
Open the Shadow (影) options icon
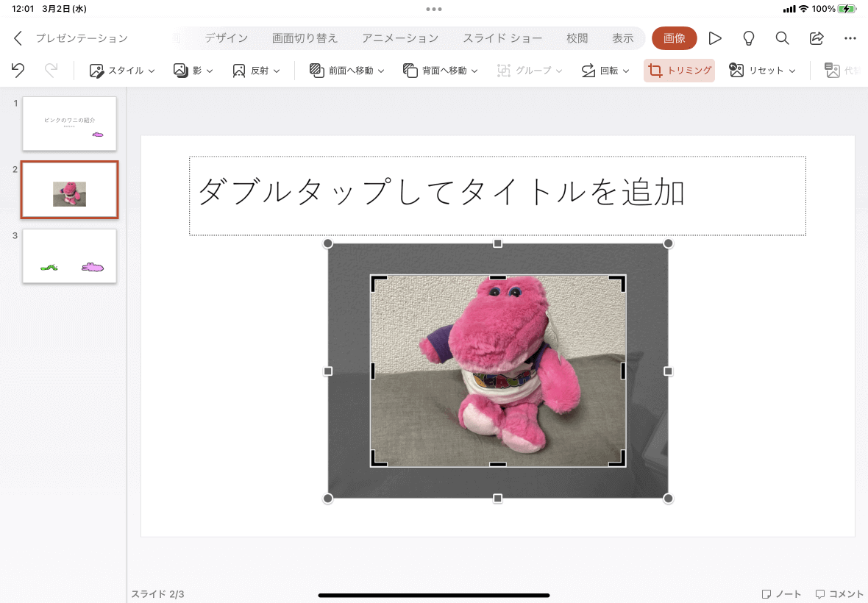tap(180, 71)
